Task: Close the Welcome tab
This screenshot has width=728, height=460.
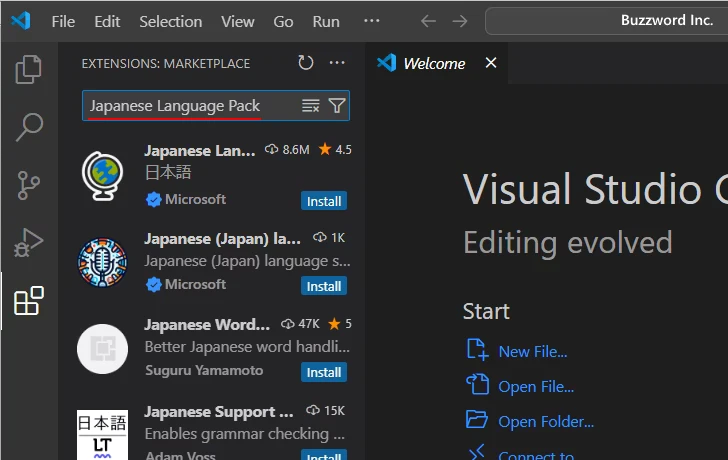Action: (490, 63)
